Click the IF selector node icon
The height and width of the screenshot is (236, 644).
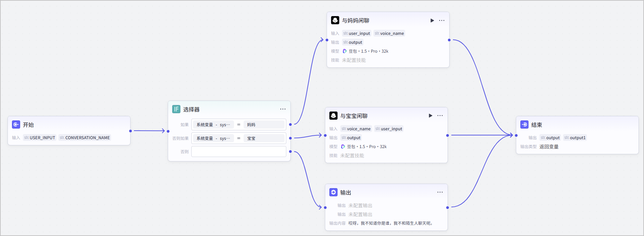(176, 109)
